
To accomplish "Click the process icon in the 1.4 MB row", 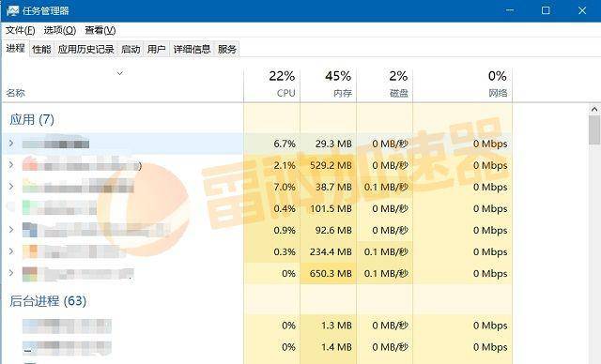I will click(30, 348).
